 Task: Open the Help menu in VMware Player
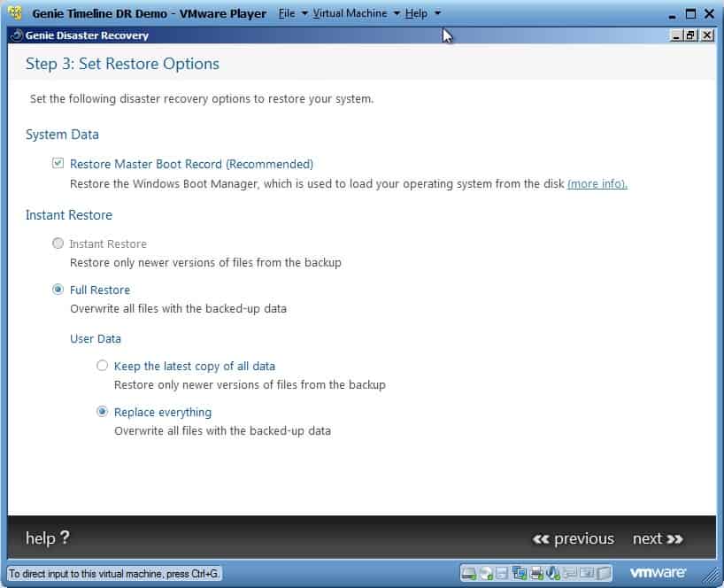tap(417, 13)
